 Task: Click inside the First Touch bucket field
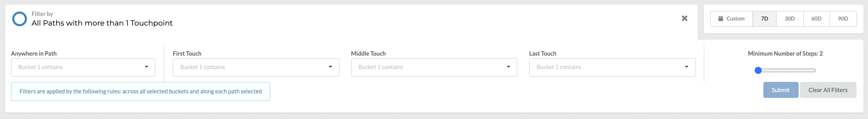tap(256, 67)
